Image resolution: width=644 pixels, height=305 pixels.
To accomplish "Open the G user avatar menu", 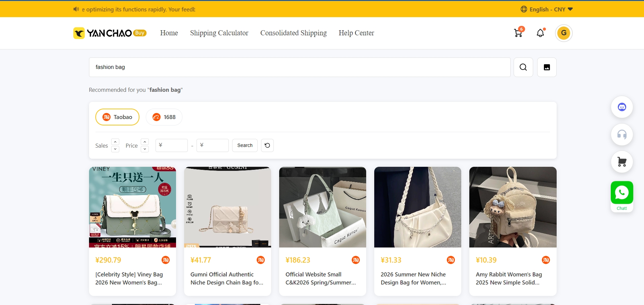I will point(564,33).
